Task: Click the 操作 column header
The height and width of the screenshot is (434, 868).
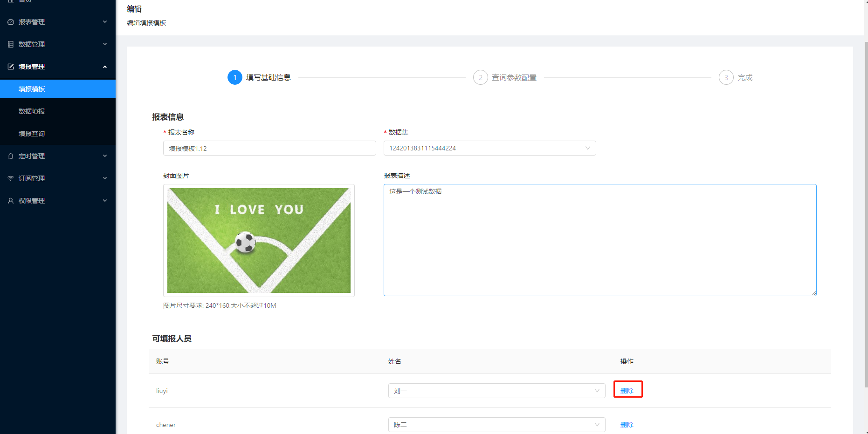Action: [627, 361]
